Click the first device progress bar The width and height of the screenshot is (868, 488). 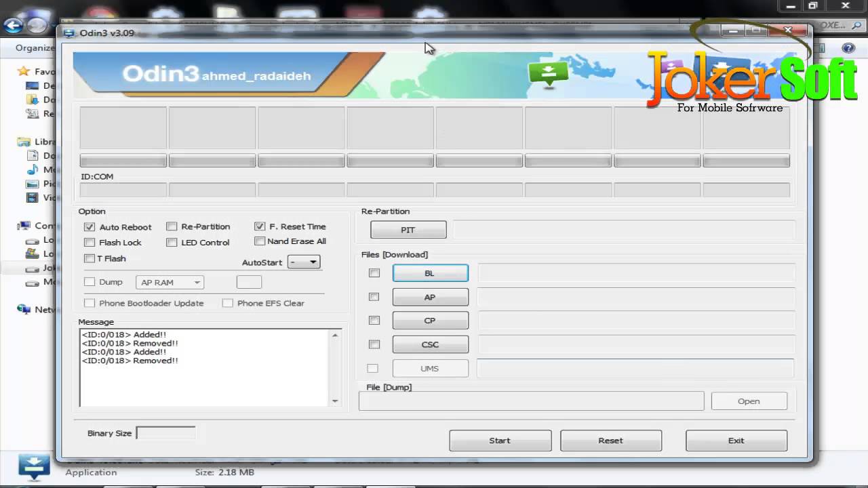tap(123, 161)
